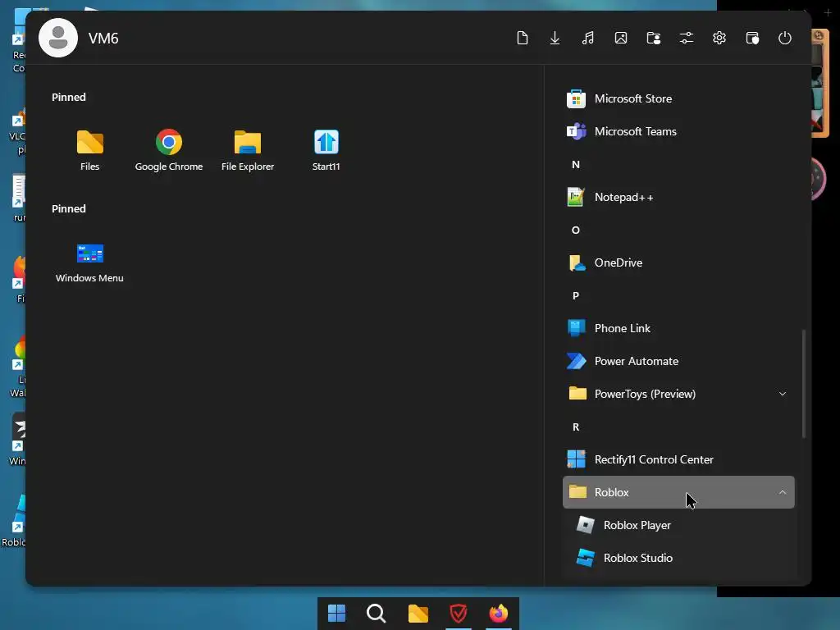
Task: Open the red shield app on taskbar
Action: pos(459,613)
